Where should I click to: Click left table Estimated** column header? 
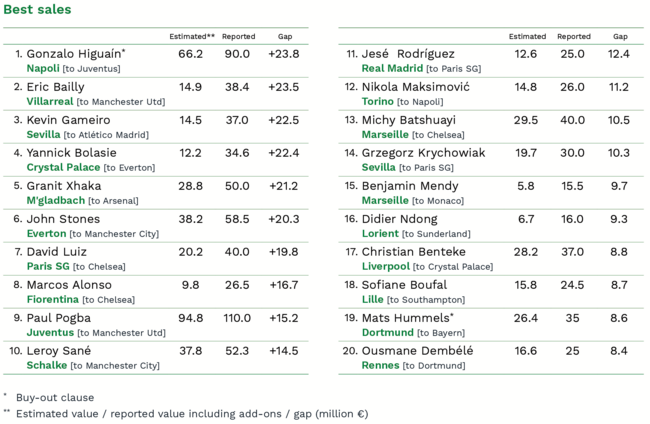pos(192,36)
